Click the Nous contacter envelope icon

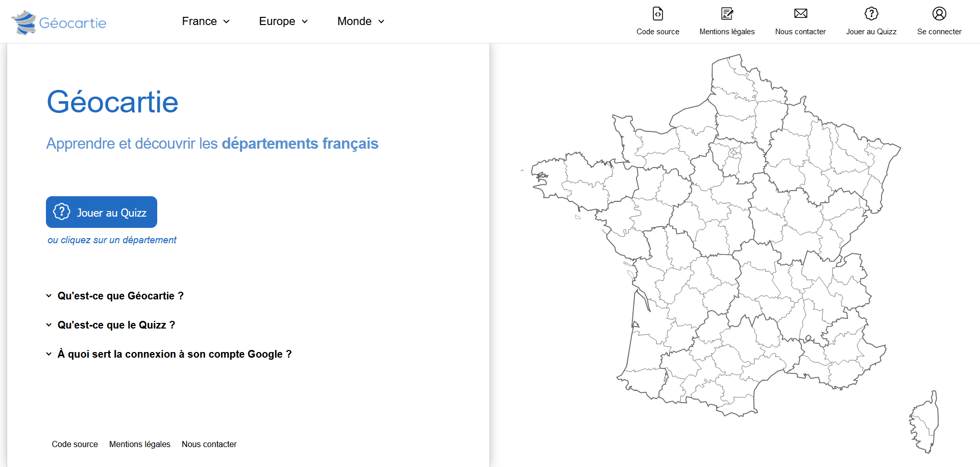point(800,14)
